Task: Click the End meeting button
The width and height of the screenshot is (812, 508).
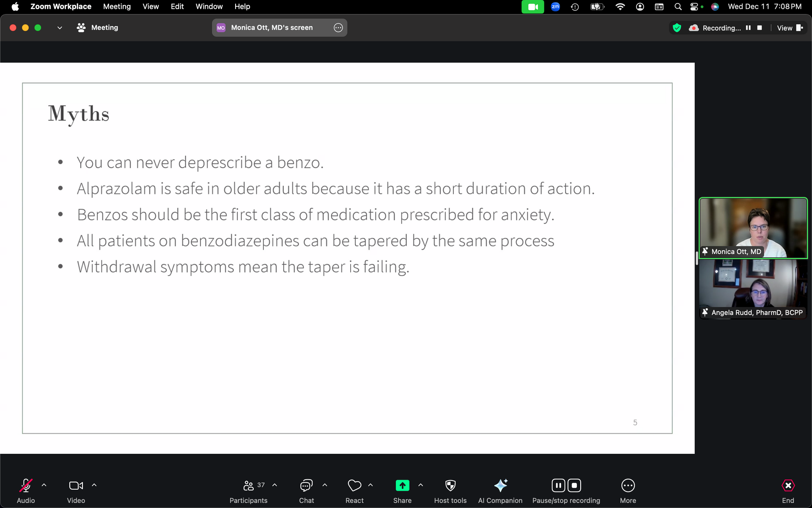Action: click(x=788, y=486)
